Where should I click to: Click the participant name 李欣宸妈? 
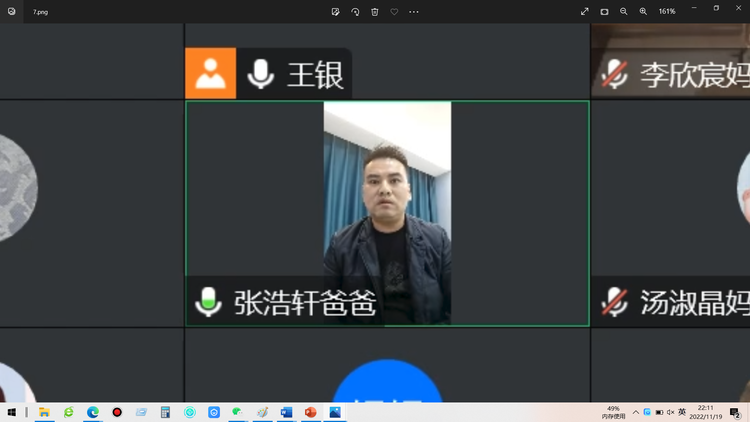coord(695,75)
